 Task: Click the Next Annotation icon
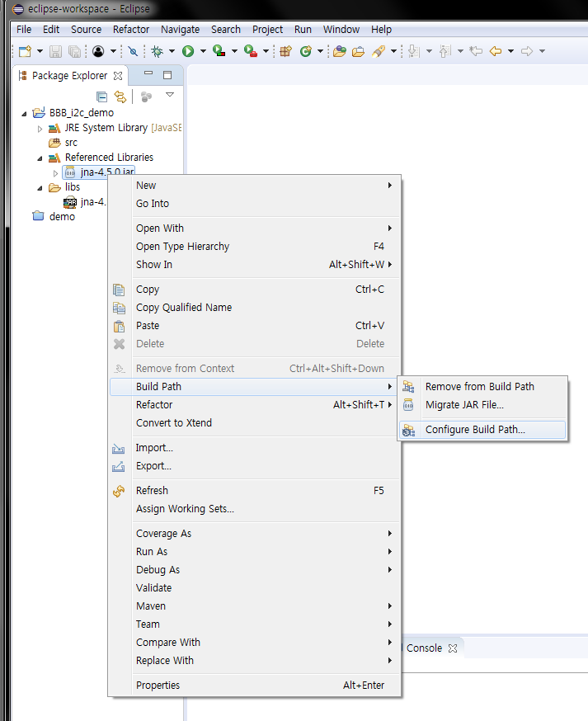point(414,51)
